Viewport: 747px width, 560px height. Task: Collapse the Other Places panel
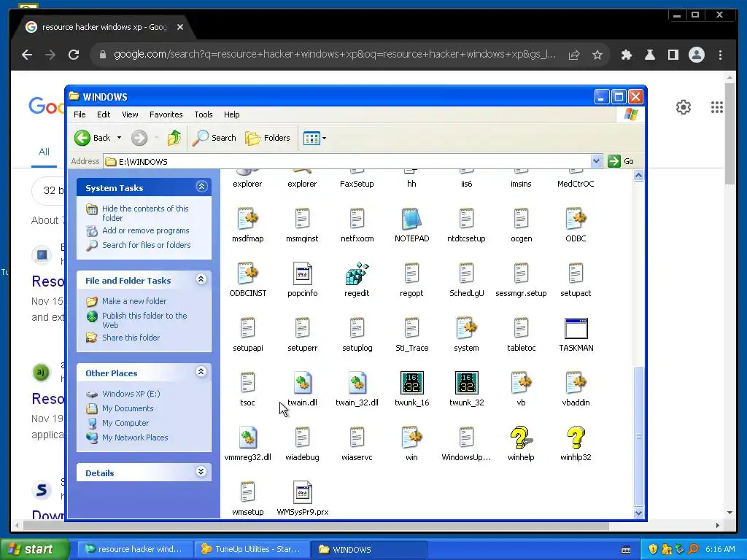(x=201, y=372)
